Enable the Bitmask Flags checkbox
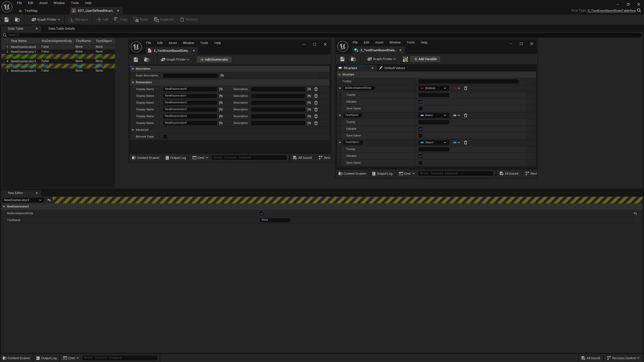The image size is (644, 362). click(165, 137)
